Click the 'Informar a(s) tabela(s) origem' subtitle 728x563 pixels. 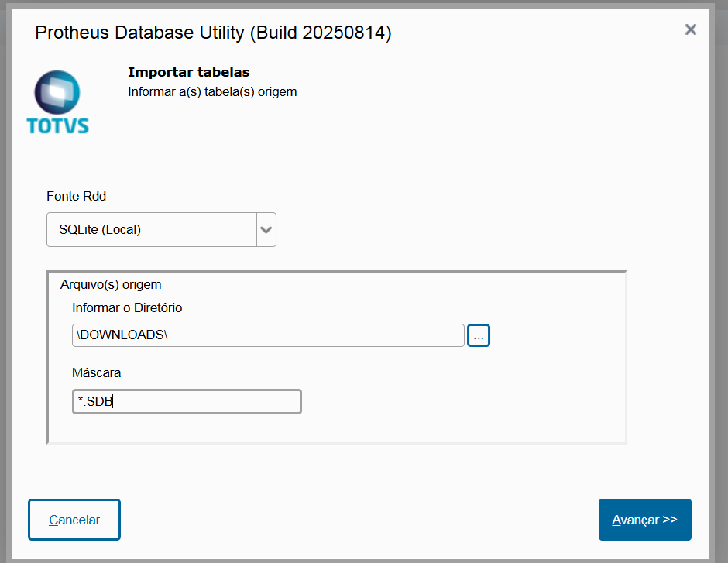click(x=211, y=91)
